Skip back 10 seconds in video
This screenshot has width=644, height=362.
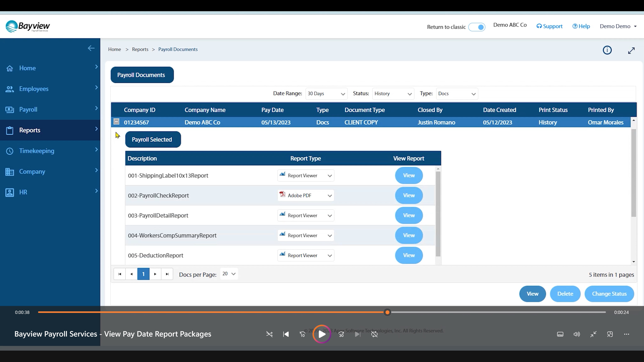[303, 334]
